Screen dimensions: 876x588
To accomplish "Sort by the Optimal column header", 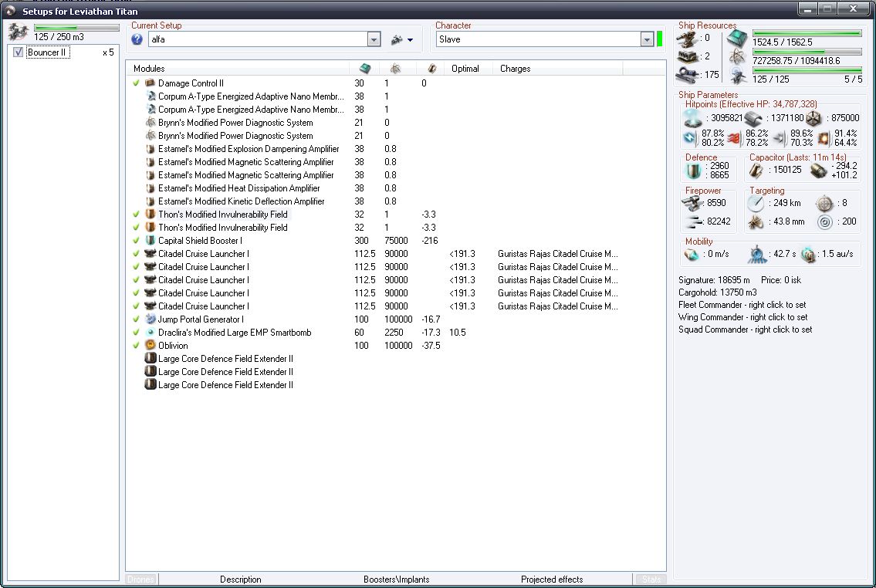I will (x=468, y=68).
